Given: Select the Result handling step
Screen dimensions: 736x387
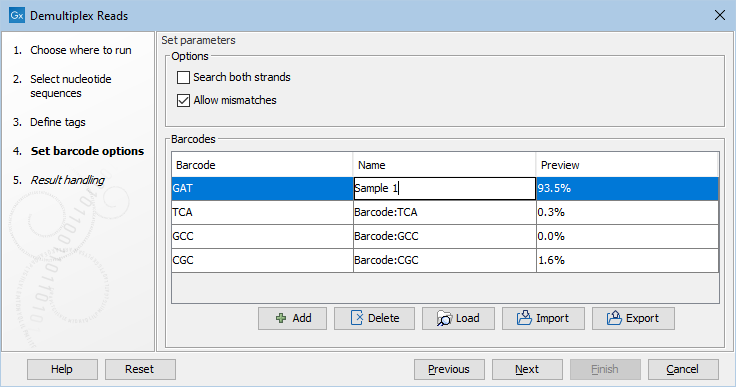Looking at the screenshot, I should pos(68,180).
